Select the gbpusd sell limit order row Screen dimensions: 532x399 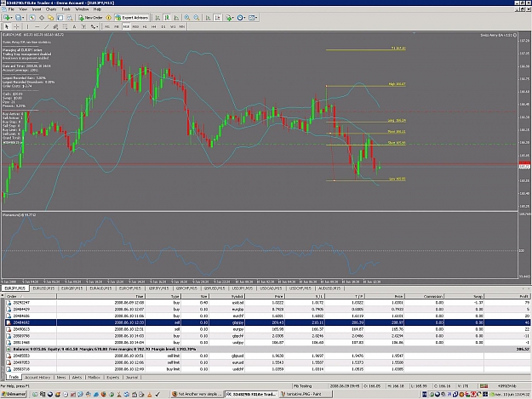(x=268, y=356)
